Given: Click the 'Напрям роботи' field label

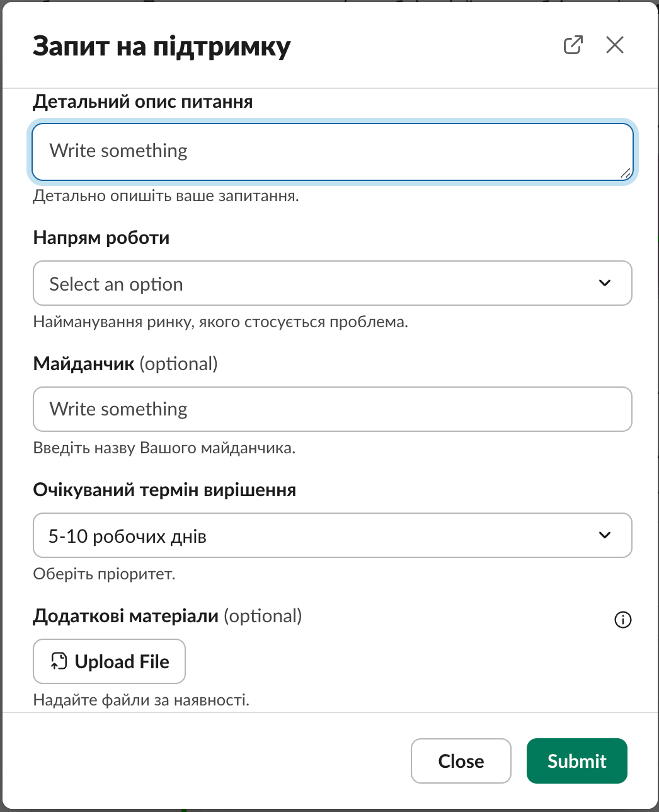Looking at the screenshot, I should [x=101, y=238].
